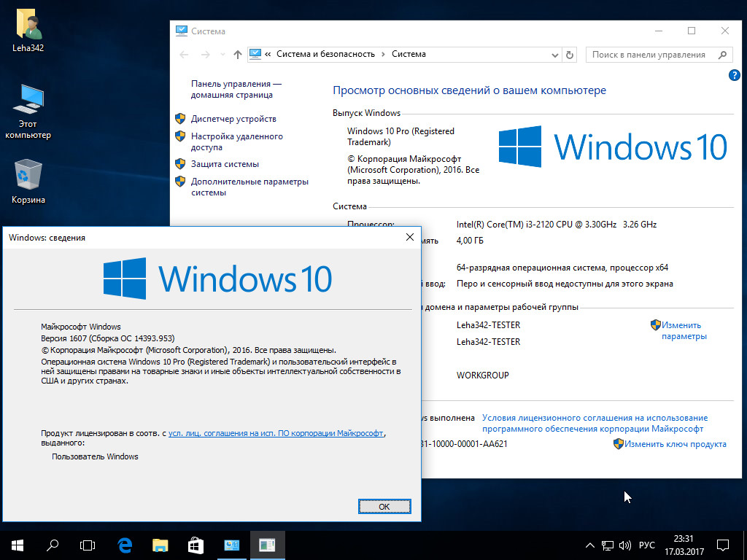747x560 pixels.
Task: Close the Windows: сведения dialog
Action: (x=410, y=237)
